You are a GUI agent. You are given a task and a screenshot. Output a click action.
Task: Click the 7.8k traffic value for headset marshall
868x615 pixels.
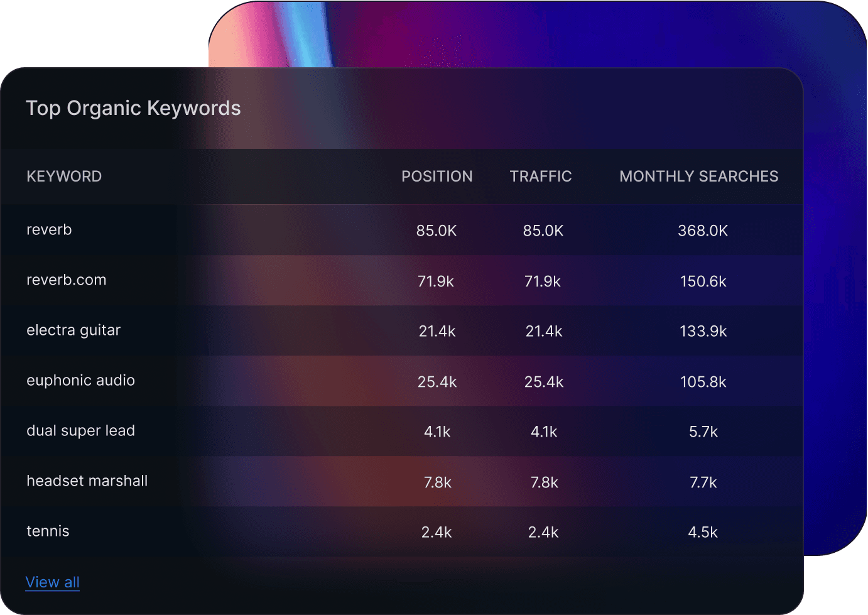544,482
